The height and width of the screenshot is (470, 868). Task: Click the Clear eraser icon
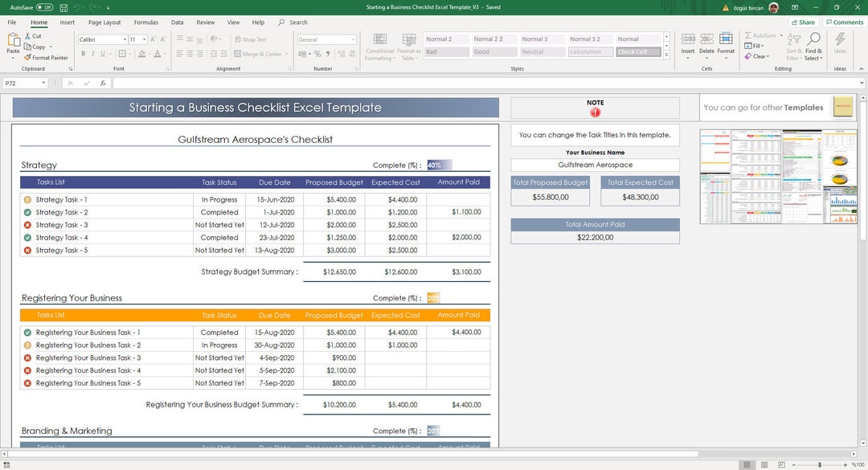coord(748,56)
